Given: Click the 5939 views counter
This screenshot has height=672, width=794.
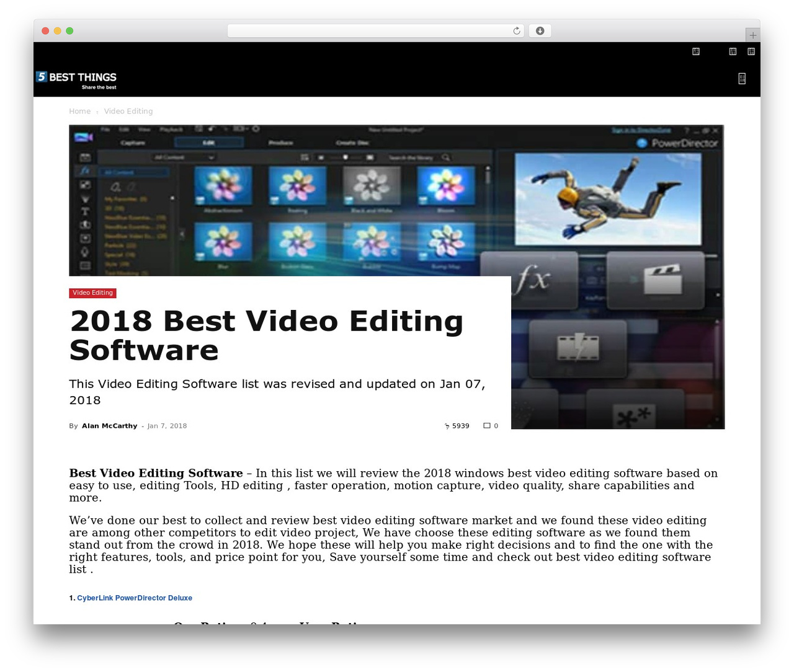Looking at the screenshot, I should pyautogui.click(x=457, y=426).
